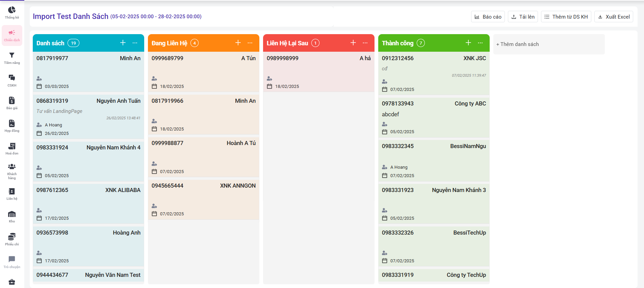Open card Hoành A Tú
644x288 pixels.
click(204, 157)
